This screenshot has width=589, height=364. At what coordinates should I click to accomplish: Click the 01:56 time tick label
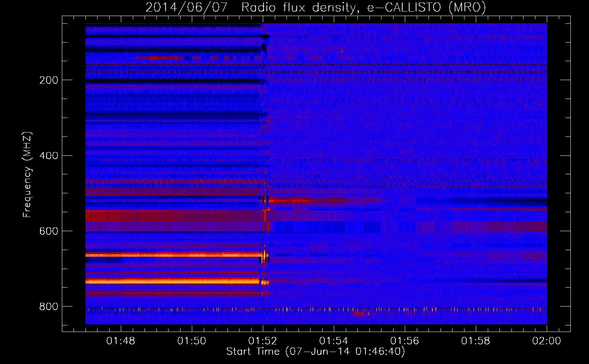[404, 341]
